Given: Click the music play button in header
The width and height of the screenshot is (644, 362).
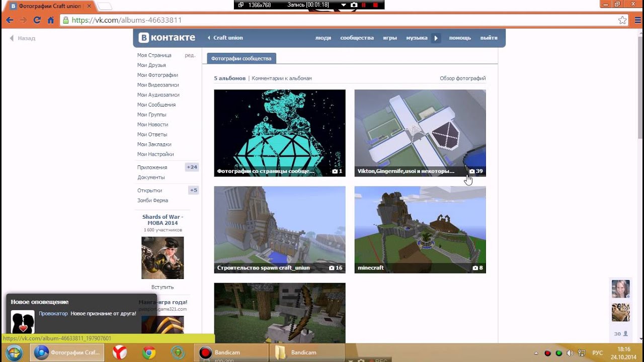Looking at the screenshot, I should (436, 38).
